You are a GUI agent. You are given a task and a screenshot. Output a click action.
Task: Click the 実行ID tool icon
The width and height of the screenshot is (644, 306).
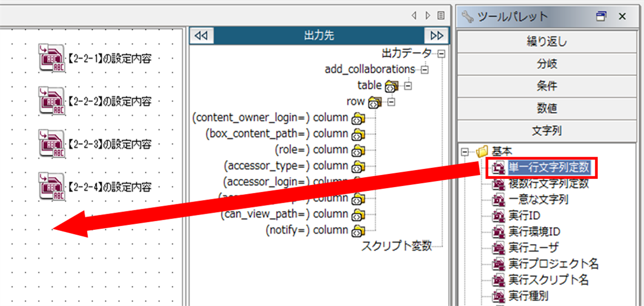coord(498,216)
